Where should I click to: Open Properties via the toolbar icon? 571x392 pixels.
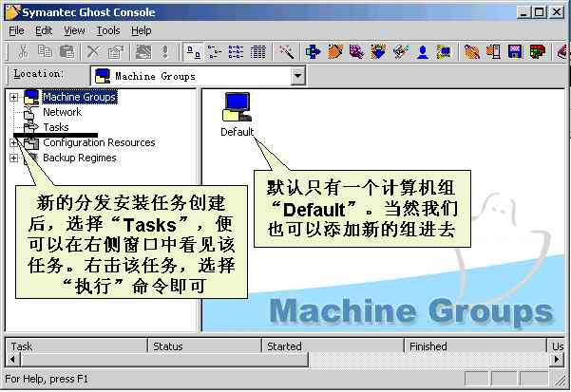point(116,52)
